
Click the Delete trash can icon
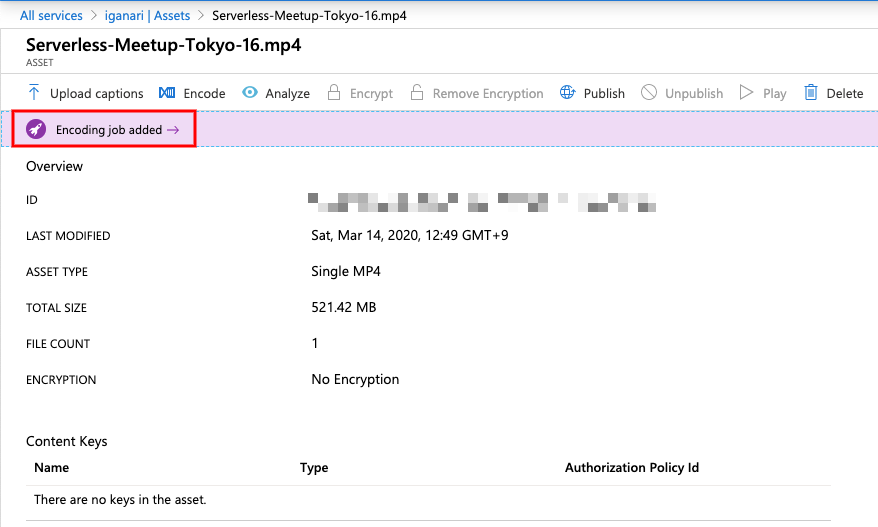coord(811,92)
